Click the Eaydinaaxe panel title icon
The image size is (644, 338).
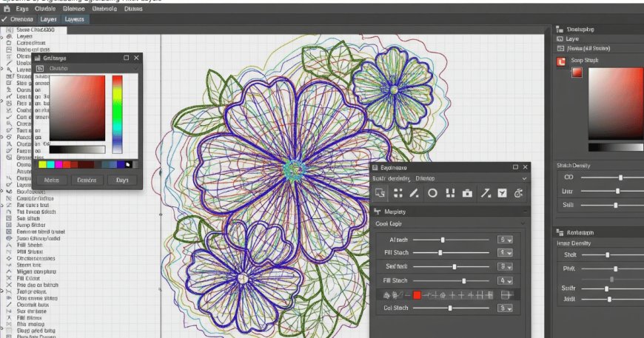375,167
